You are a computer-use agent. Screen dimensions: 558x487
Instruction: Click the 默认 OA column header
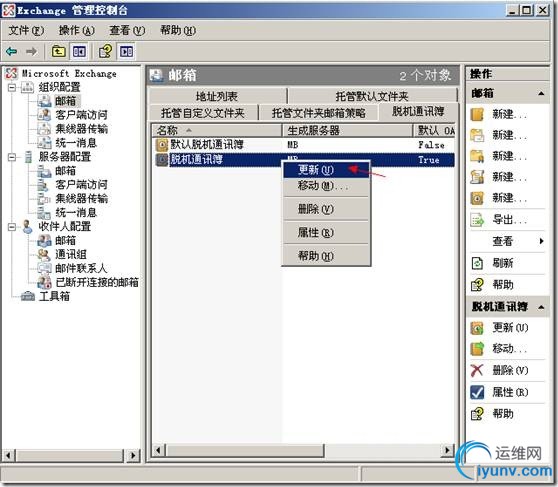tap(434, 131)
